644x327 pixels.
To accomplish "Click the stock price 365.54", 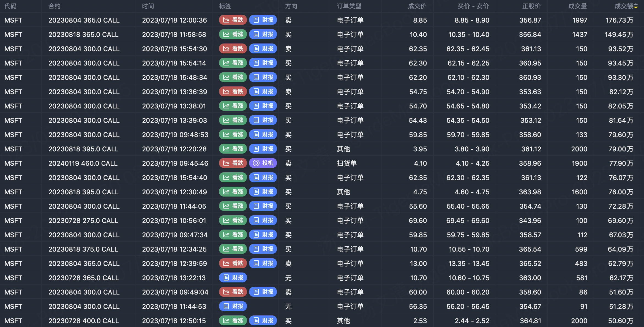I will tap(530, 249).
